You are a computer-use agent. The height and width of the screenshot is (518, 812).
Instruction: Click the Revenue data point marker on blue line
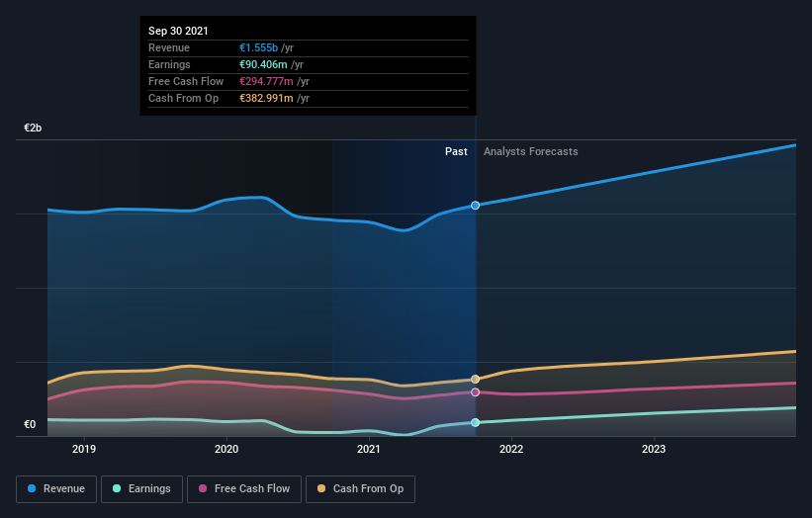475,206
